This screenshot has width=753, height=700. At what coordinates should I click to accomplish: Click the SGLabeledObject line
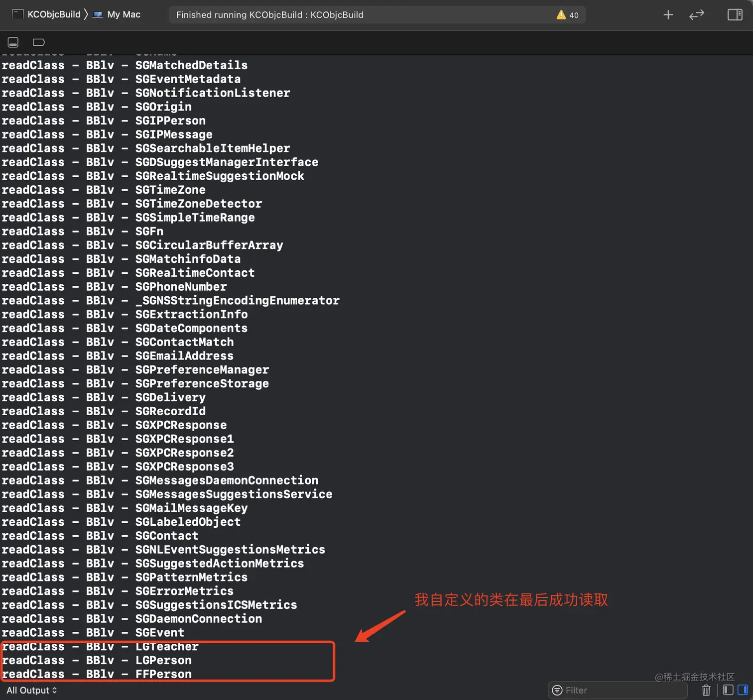coord(121,522)
